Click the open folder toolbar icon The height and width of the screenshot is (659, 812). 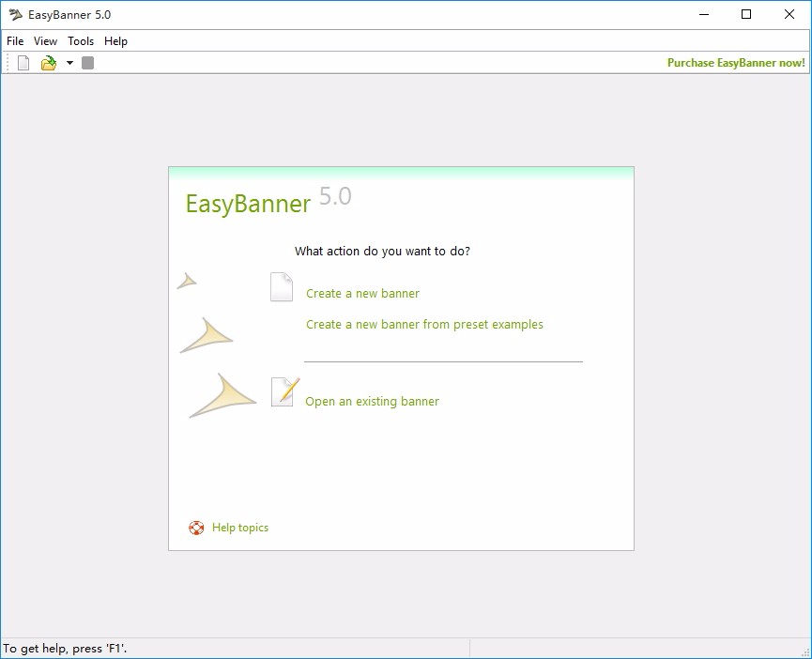click(x=49, y=63)
